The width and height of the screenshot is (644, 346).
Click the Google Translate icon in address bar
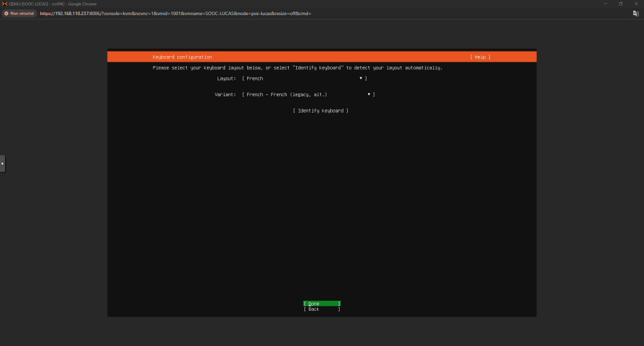(x=636, y=13)
